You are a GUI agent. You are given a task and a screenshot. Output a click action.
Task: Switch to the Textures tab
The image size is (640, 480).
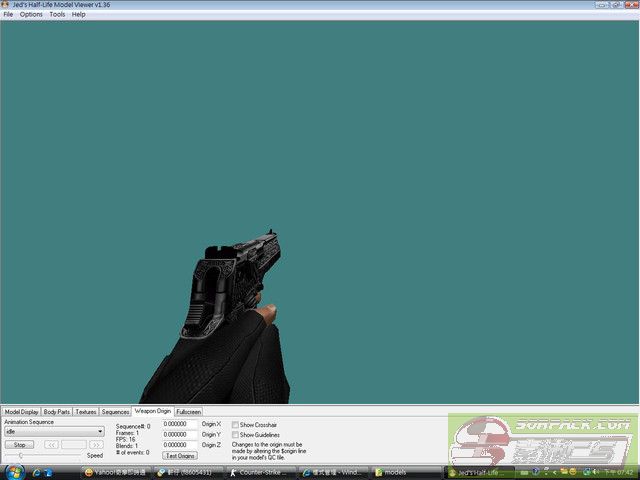86,412
